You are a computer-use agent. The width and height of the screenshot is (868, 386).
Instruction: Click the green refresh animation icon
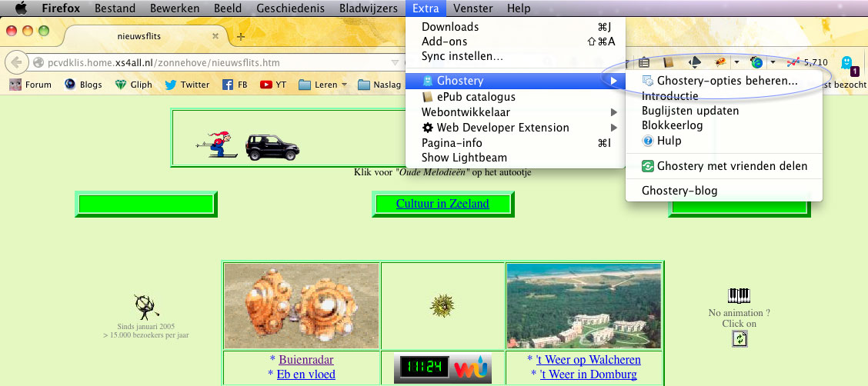[739, 339]
